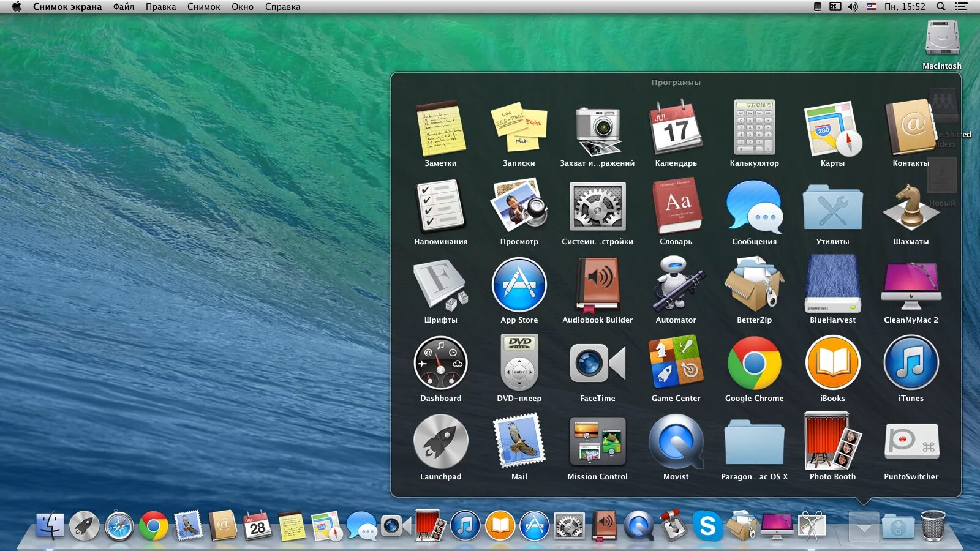Image resolution: width=980 pixels, height=551 pixels.
Task: Open Calendar icon in the Dock
Action: point(257,526)
